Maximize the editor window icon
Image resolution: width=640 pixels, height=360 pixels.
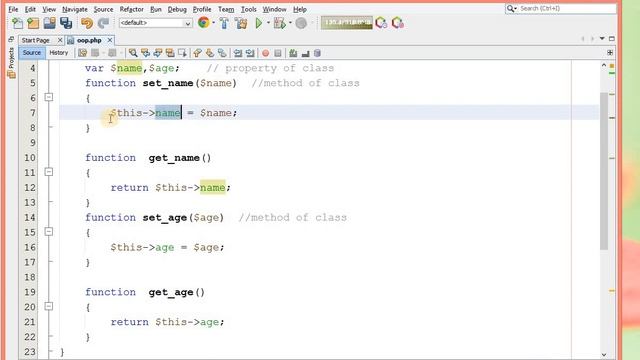[611, 38]
